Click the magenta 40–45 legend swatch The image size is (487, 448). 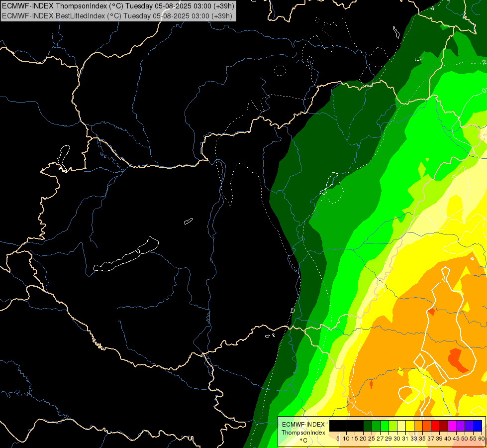point(452,426)
